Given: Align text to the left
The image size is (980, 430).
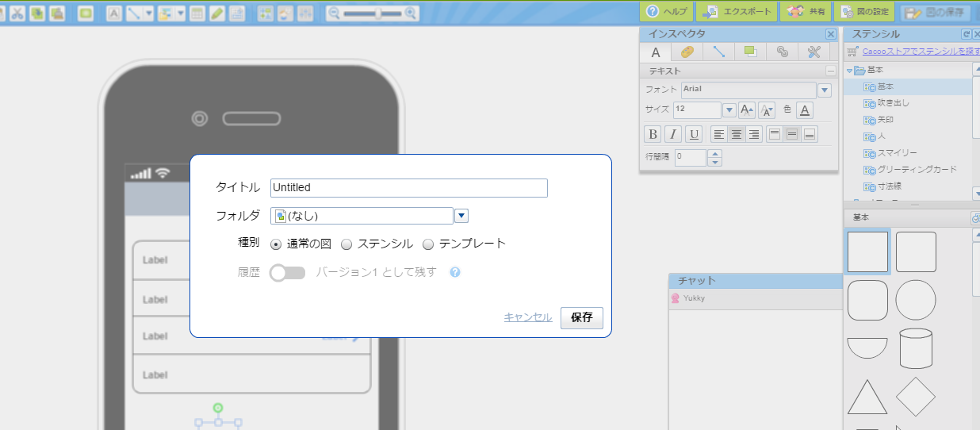Looking at the screenshot, I should click(x=719, y=134).
